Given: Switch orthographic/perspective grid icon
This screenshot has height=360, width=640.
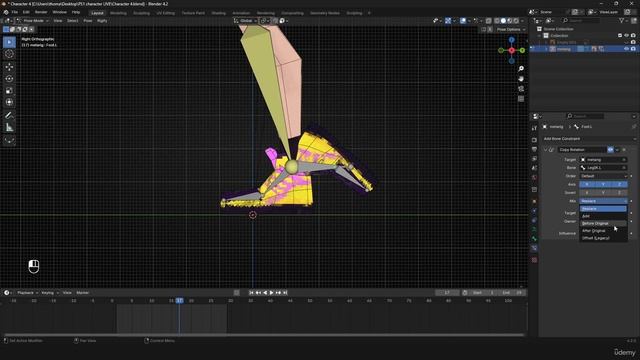Looking at the screenshot, I should point(521,99).
